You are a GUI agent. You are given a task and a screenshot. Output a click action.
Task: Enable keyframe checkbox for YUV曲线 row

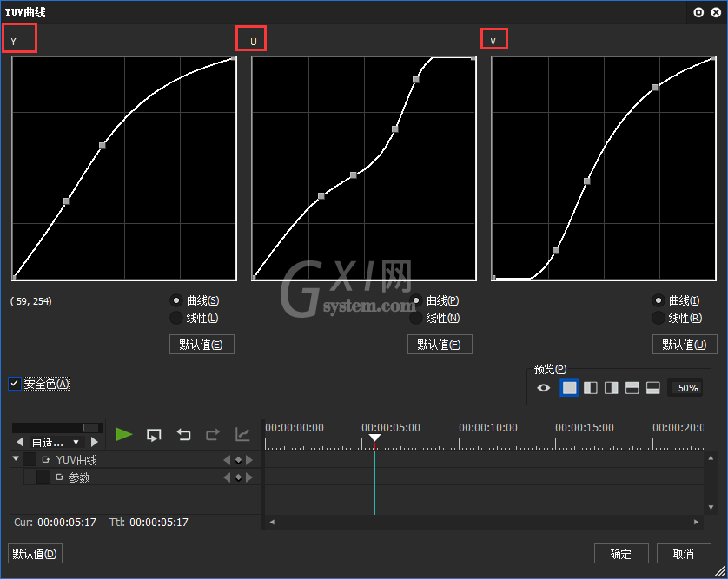[30, 459]
